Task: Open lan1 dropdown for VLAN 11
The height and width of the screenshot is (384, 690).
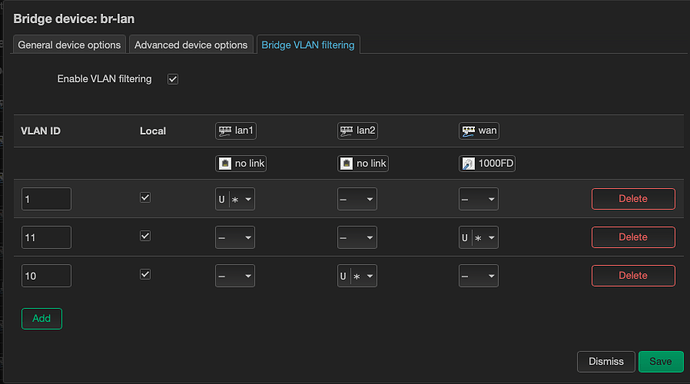Action: pos(235,238)
